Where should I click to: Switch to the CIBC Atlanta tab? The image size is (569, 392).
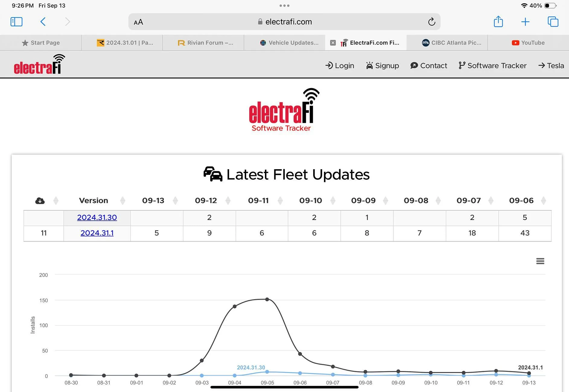[x=447, y=43]
